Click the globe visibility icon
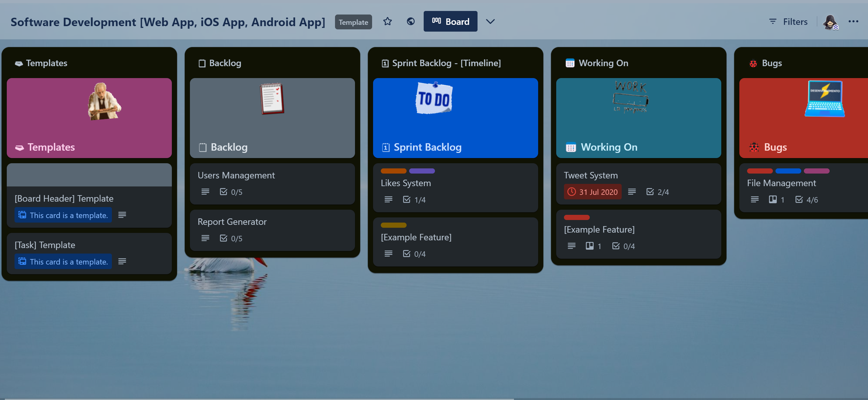The width and height of the screenshot is (868, 400). pos(410,22)
